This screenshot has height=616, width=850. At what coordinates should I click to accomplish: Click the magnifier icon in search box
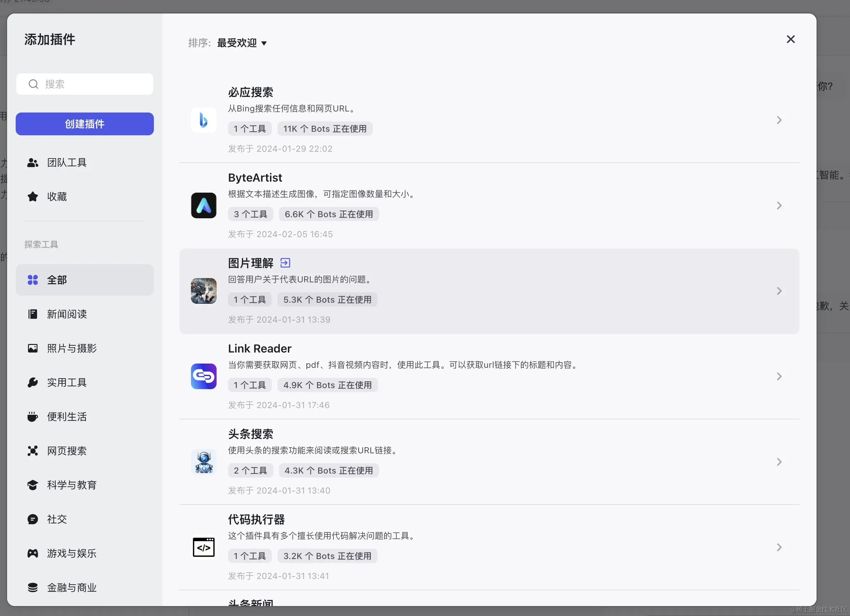[33, 84]
